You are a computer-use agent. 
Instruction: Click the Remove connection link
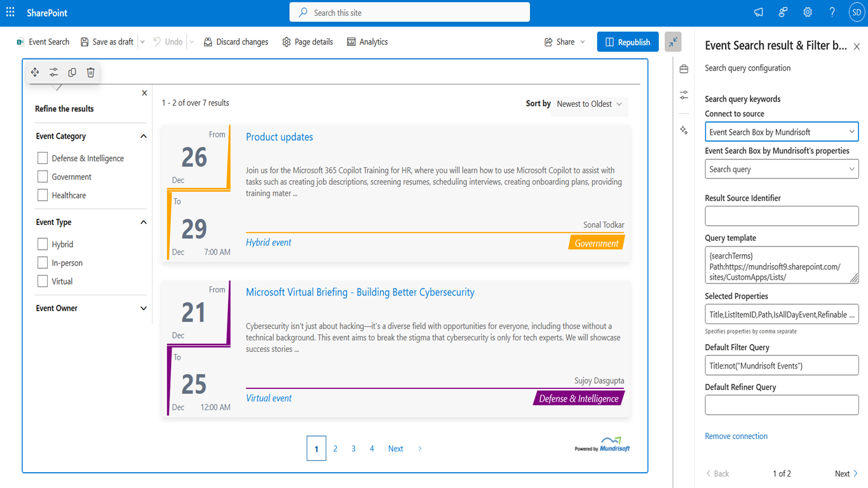click(736, 436)
